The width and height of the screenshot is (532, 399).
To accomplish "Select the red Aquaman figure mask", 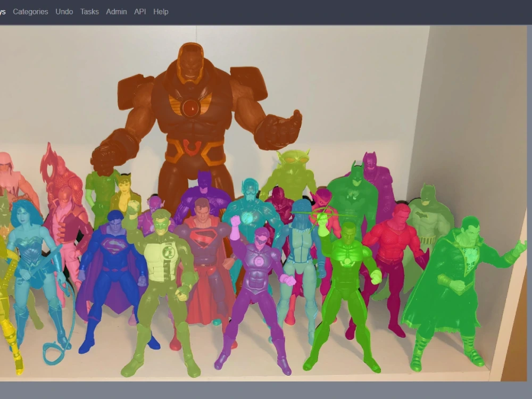I will [394, 251].
